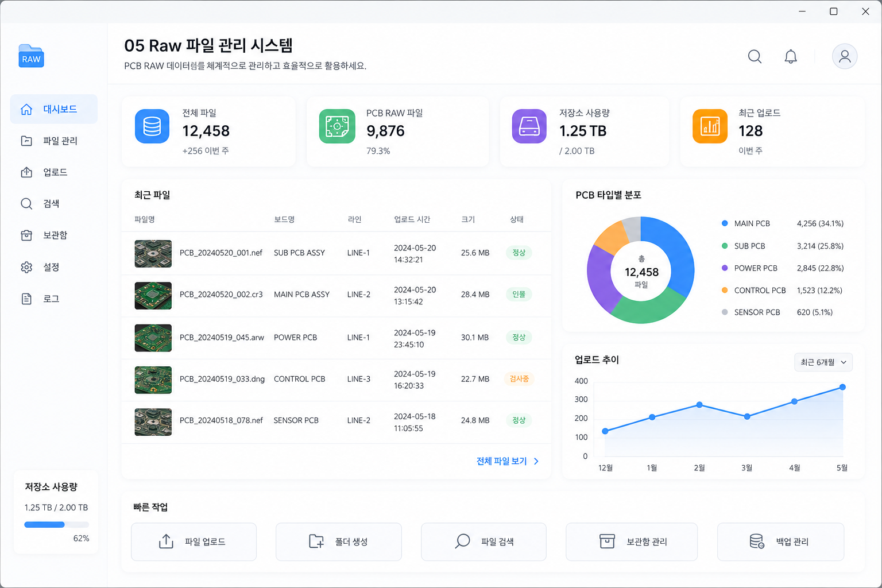Screen dimensions: 882x588
Task: Click the database icon for 전체 파일
Action: pos(152,126)
